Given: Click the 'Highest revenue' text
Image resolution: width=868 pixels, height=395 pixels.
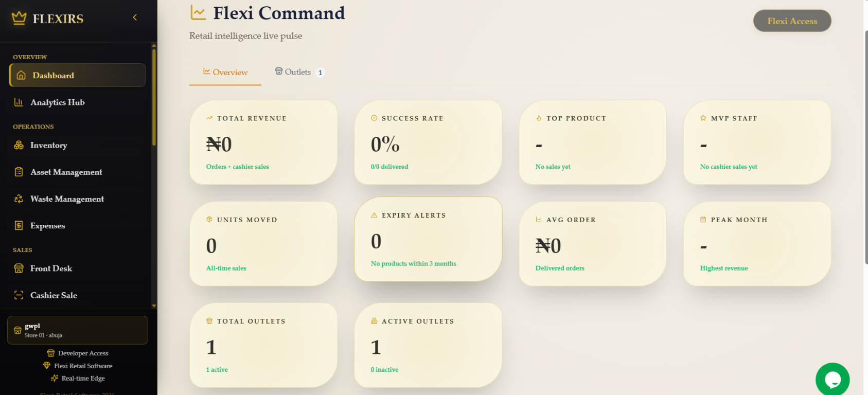Looking at the screenshot, I should tap(724, 268).
